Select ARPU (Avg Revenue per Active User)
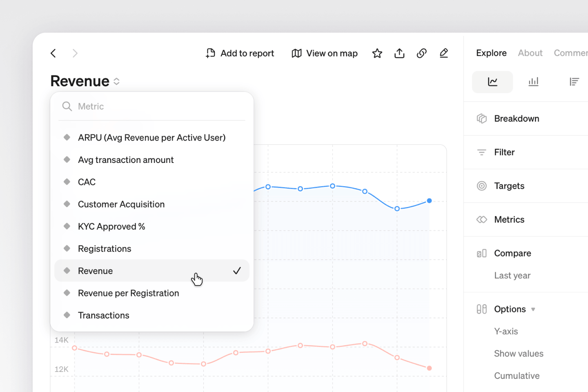 coord(152,138)
